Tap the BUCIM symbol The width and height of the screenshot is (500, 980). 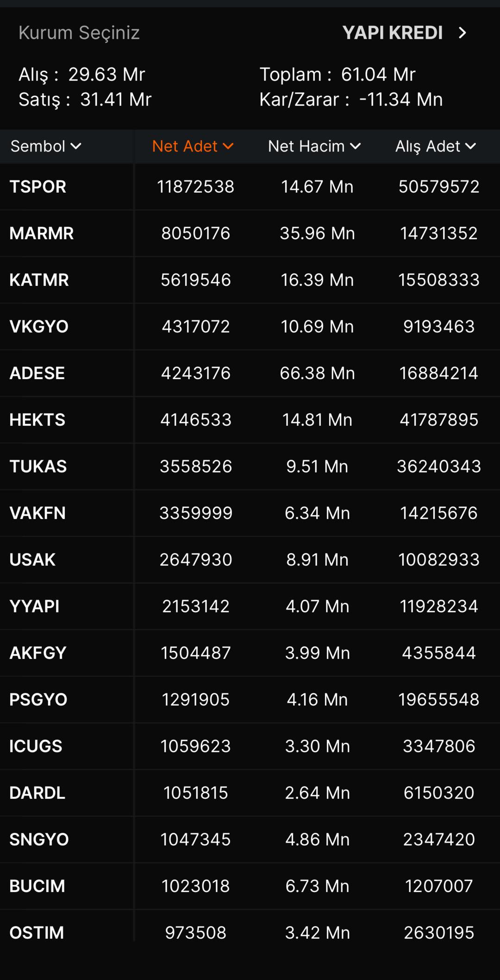click(x=37, y=886)
